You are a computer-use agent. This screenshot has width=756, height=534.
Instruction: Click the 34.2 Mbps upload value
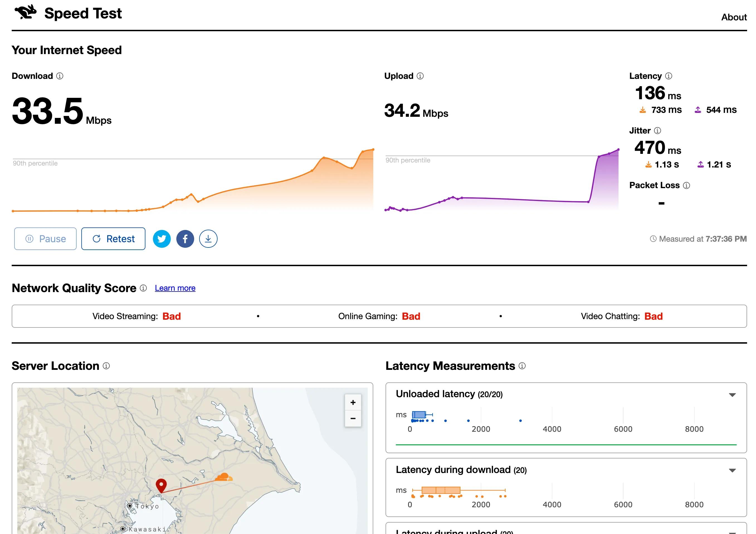click(416, 111)
